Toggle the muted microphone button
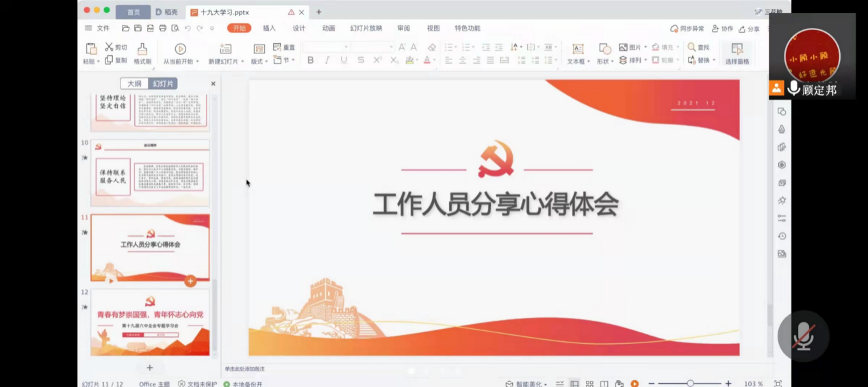This screenshot has width=868, height=387. (x=803, y=336)
